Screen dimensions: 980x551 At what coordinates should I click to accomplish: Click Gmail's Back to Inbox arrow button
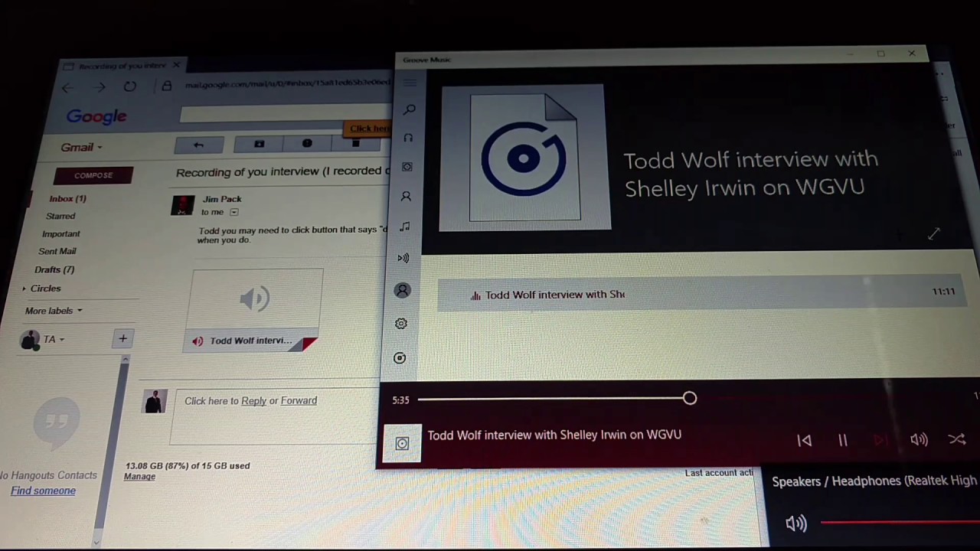199,145
